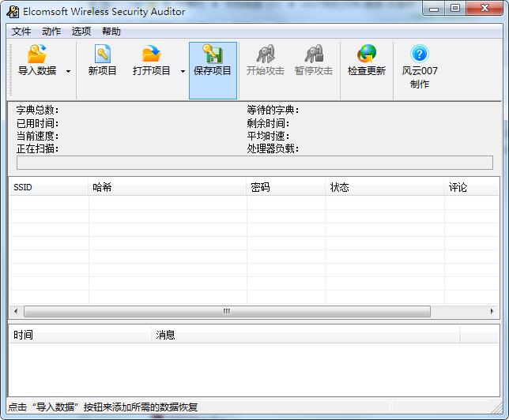Click the horizontal scrollbar thumb
509x420 pixels.
tap(228, 311)
